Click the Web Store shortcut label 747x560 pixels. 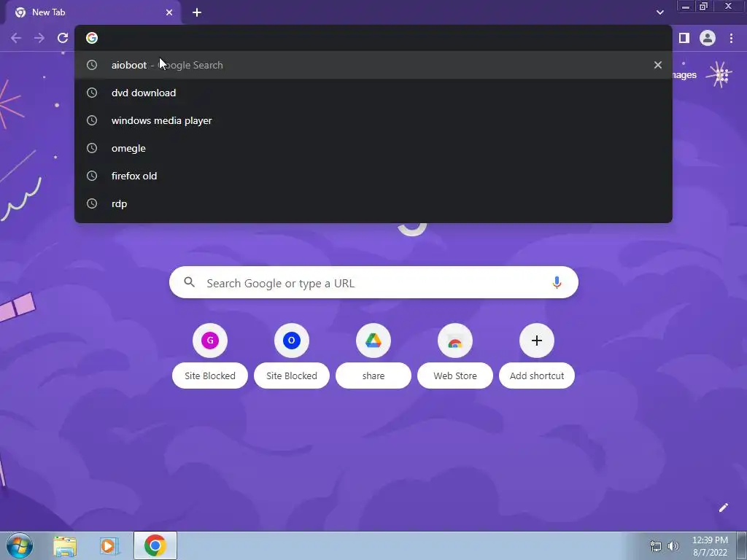coord(455,376)
